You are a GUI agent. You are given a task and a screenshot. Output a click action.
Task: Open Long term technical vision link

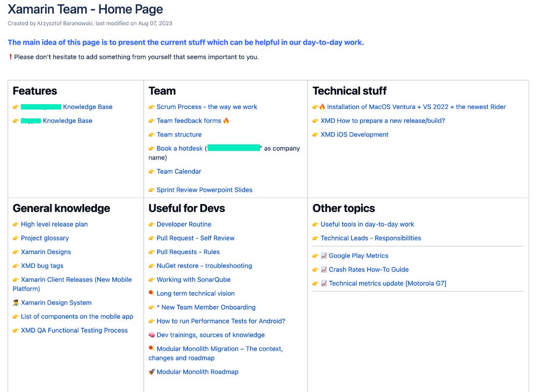[x=196, y=294]
